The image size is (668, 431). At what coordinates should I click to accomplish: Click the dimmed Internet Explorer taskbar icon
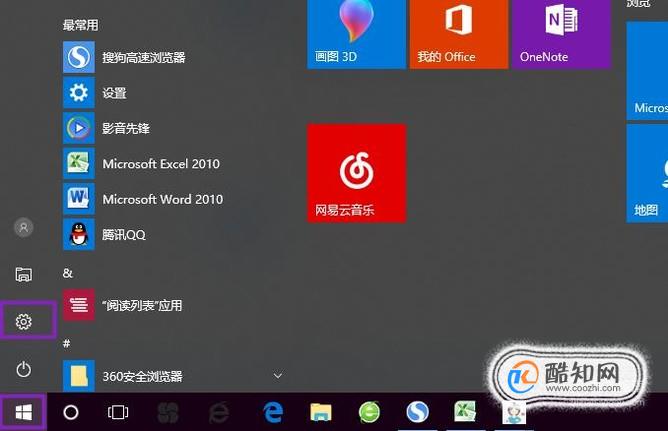pyautogui.click(x=219, y=412)
